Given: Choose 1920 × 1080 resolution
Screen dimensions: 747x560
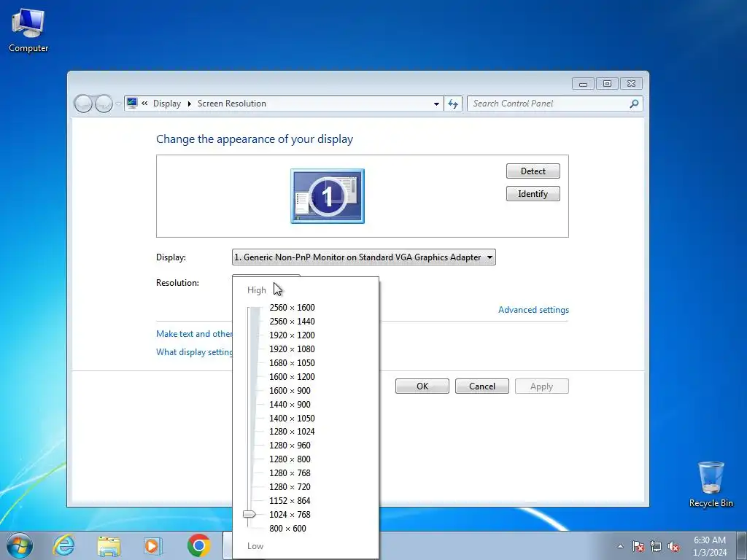Looking at the screenshot, I should [x=292, y=349].
